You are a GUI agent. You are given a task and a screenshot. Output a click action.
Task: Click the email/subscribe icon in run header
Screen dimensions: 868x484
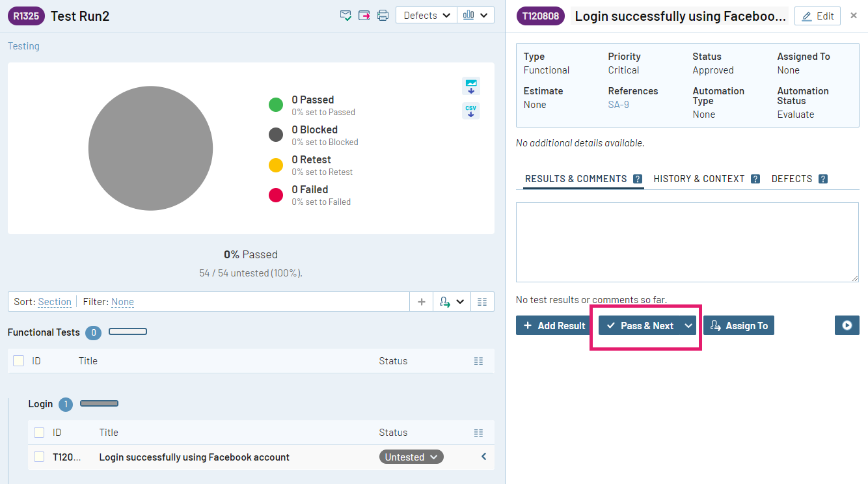346,16
